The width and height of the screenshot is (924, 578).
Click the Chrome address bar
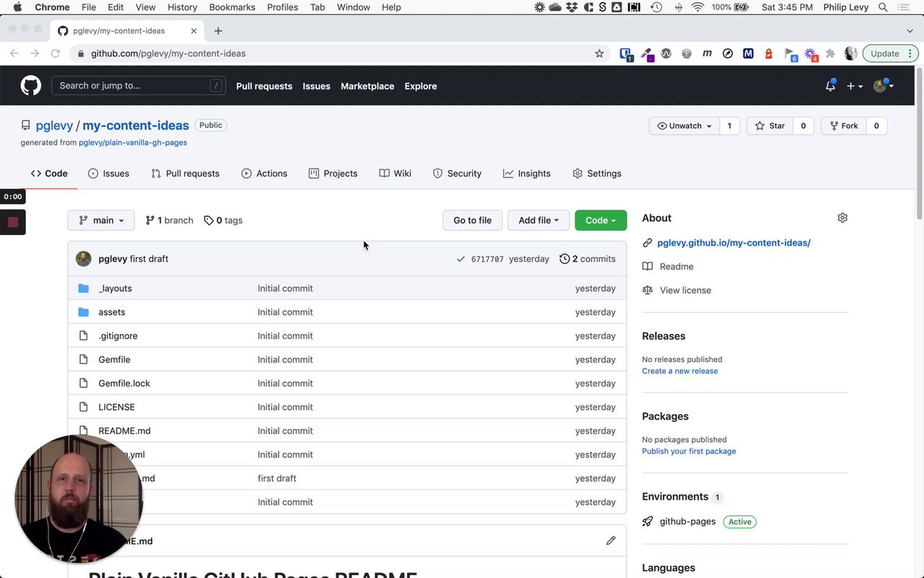(x=339, y=53)
